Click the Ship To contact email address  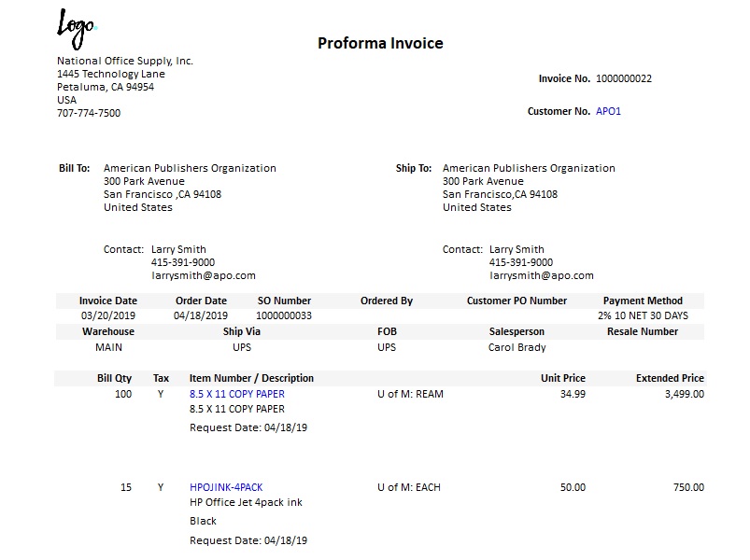541,275
